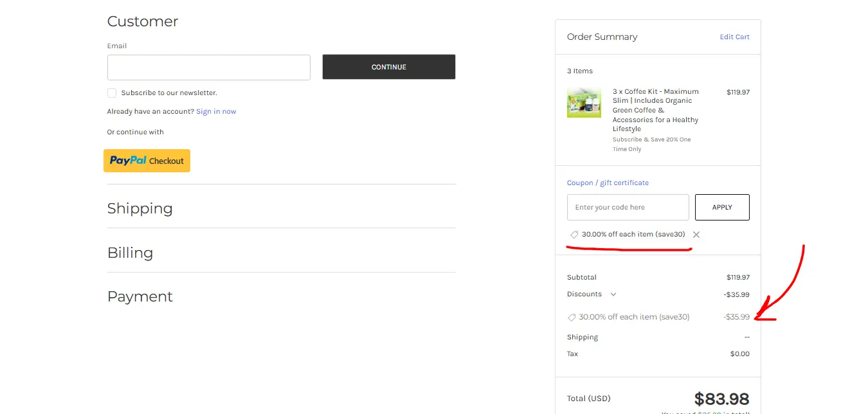Select the Billing section heading
This screenshot has height=414, width=868.
coord(131,253)
